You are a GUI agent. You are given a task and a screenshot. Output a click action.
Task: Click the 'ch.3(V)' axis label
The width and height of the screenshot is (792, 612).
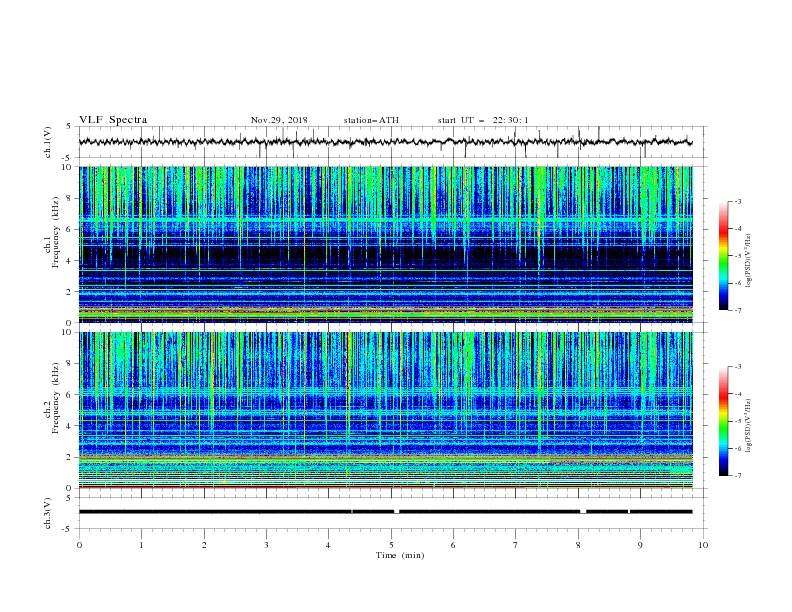click(48, 513)
